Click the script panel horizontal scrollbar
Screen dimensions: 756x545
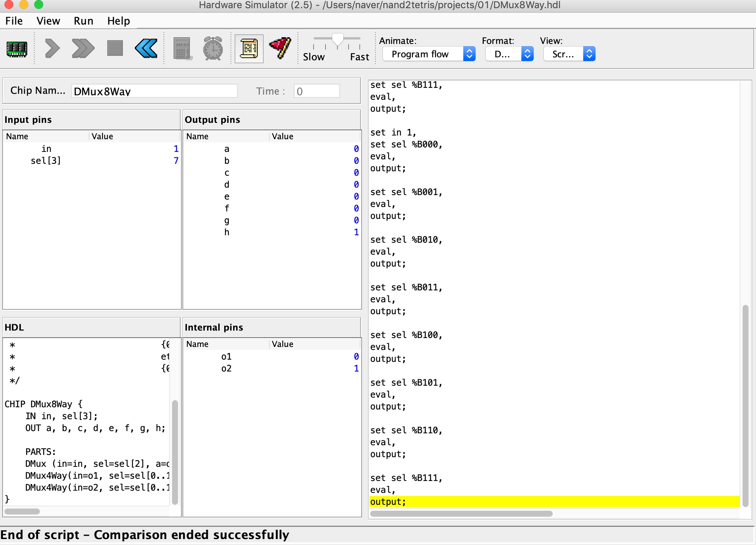coord(461,514)
